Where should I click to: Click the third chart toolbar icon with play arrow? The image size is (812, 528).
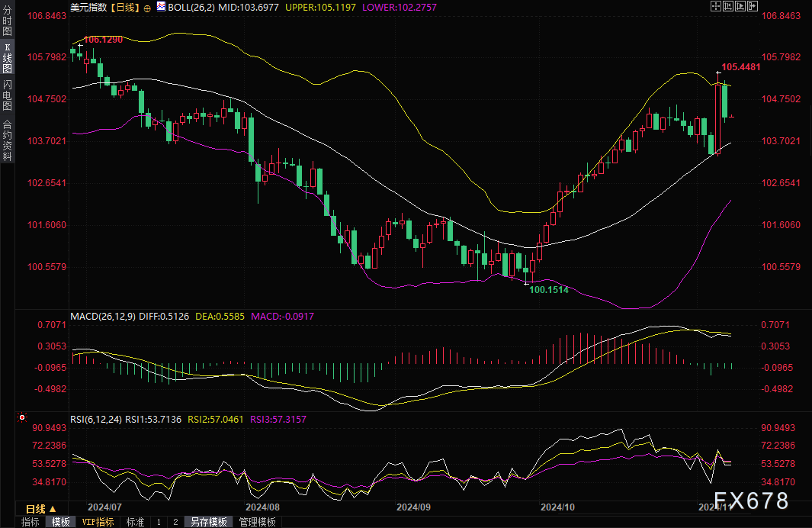(x=740, y=6)
